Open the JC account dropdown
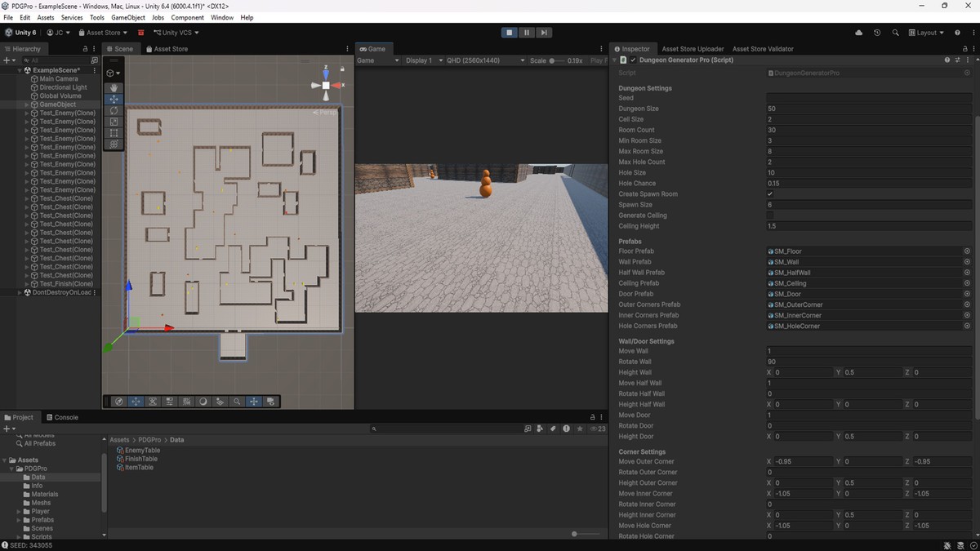 [x=58, y=33]
